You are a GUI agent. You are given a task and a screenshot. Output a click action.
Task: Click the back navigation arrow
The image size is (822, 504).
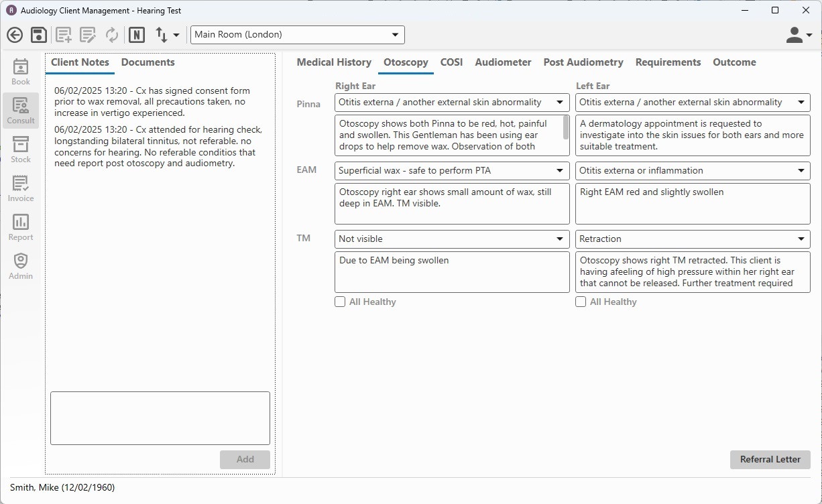click(x=14, y=34)
